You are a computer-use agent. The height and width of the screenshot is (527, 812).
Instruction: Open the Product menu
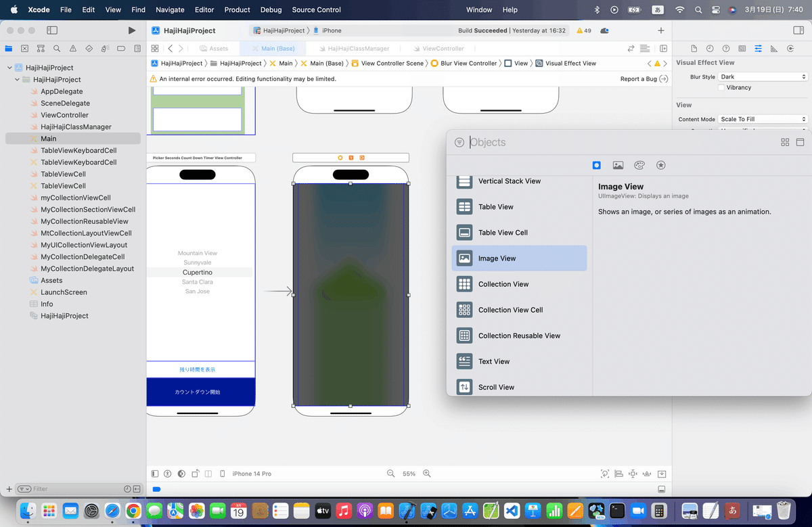pos(238,10)
